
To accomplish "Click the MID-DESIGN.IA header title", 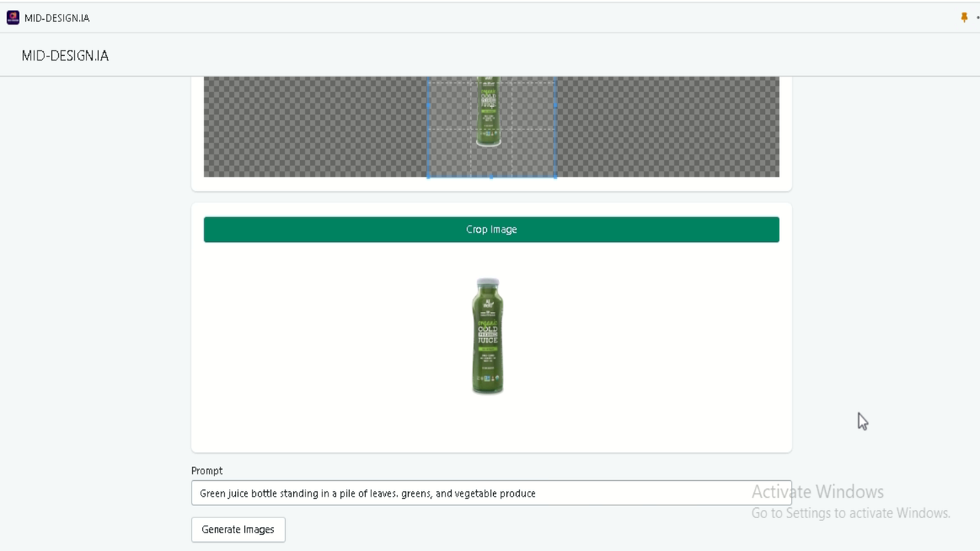I will tap(65, 56).
